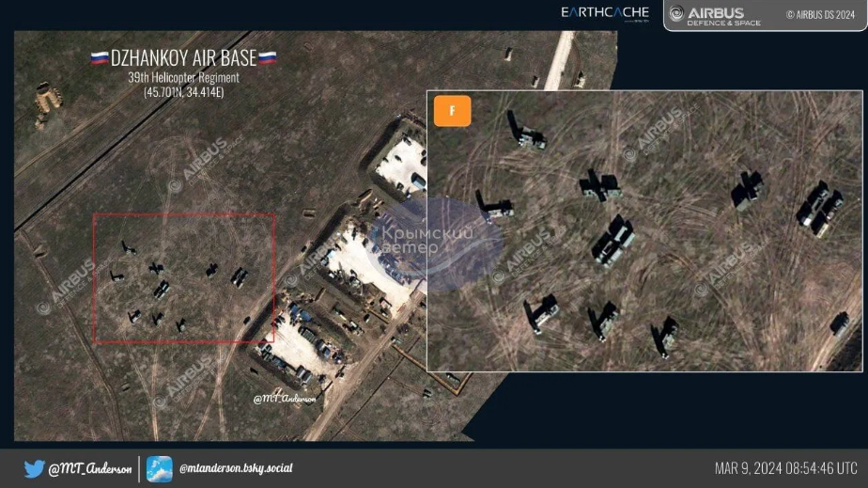Image resolution: width=868 pixels, height=488 pixels.
Task: Click the 39th Helicopter Regiment subtitle
Action: tap(184, 77)
